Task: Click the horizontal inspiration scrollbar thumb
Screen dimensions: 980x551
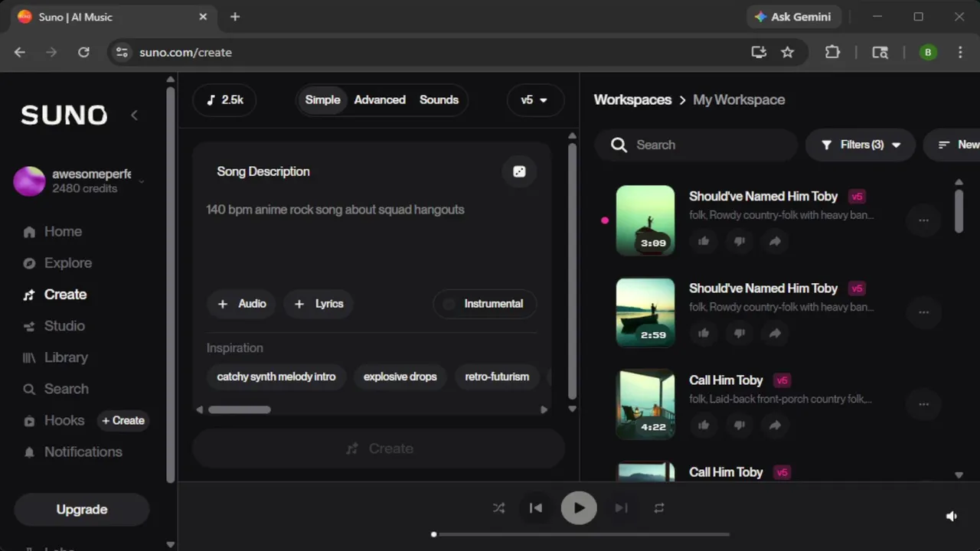Action: point(240,409)
